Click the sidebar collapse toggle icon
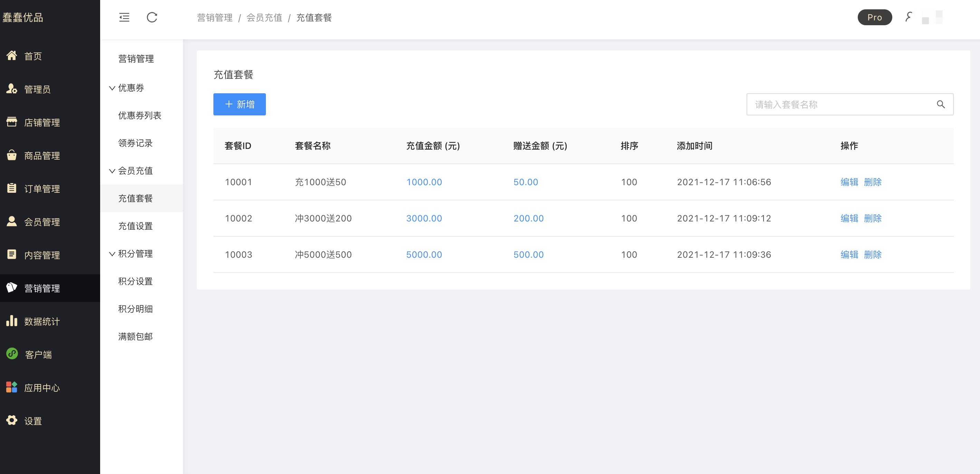 click(124, 18)
